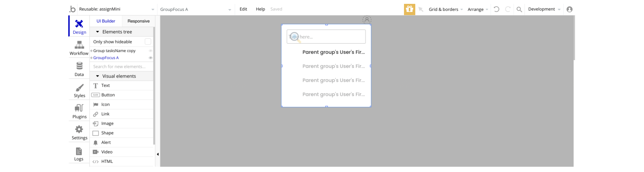The width and height of the screenshot is (644, 172).
Task: Click the gift box icon
Action: tap(409, 9)
